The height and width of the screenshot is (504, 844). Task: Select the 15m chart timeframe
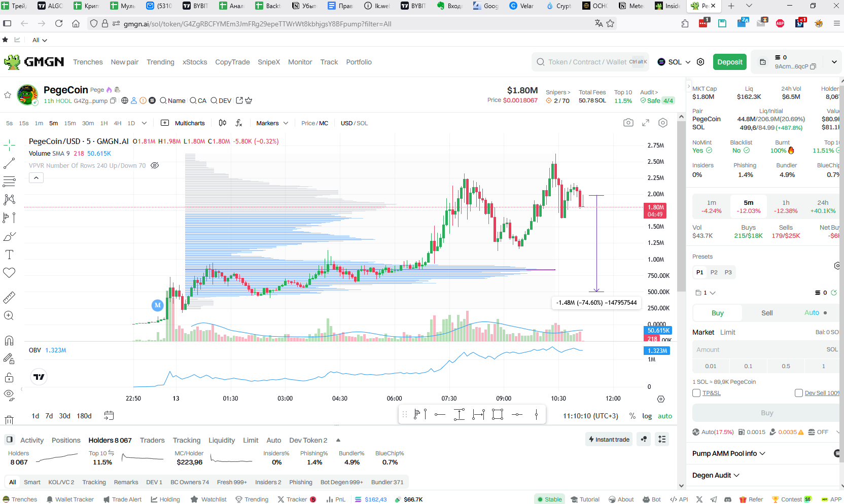[x=70, y=123]
